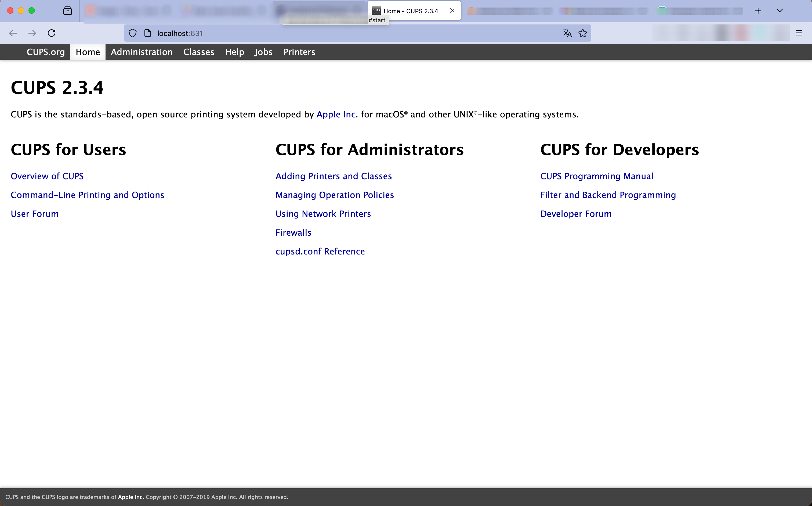This screenshot has height=506, width=812.
Task: Select the Home navigation item
Action: [88, 52]
